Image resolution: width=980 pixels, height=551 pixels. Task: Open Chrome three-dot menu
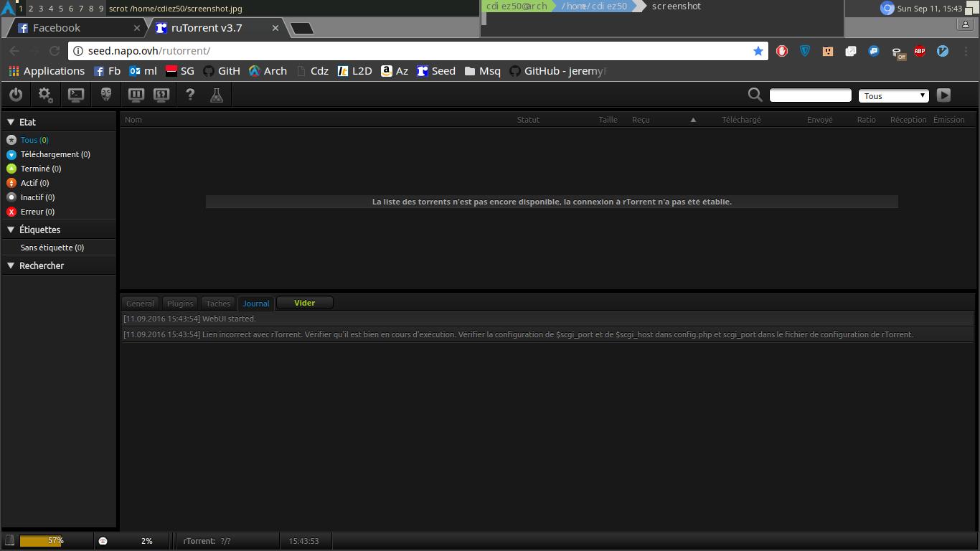(965, 51)
